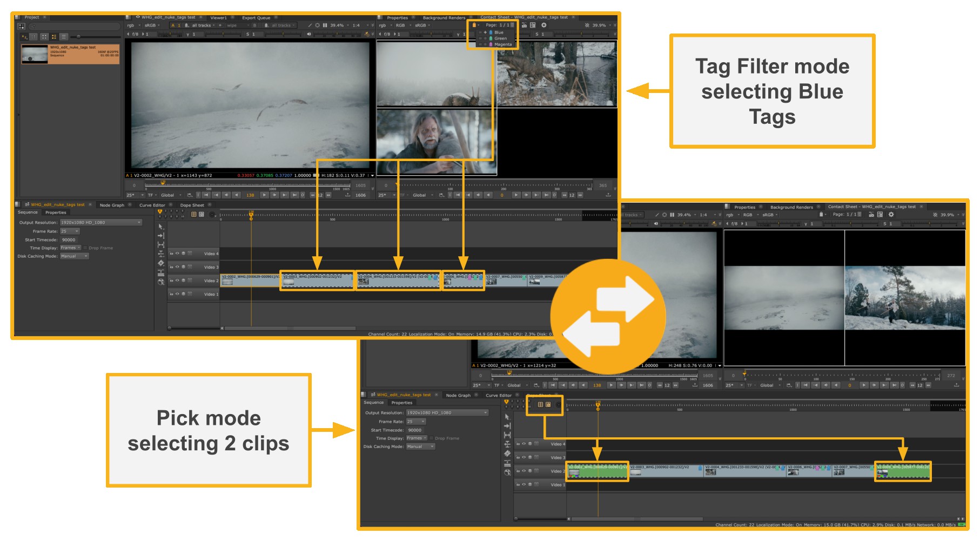Image resolution: width=980 pixels, height=540 pixels.
Task: Select the multi-select arrow tool in timeline toolbar
Action: click(161, 226)
